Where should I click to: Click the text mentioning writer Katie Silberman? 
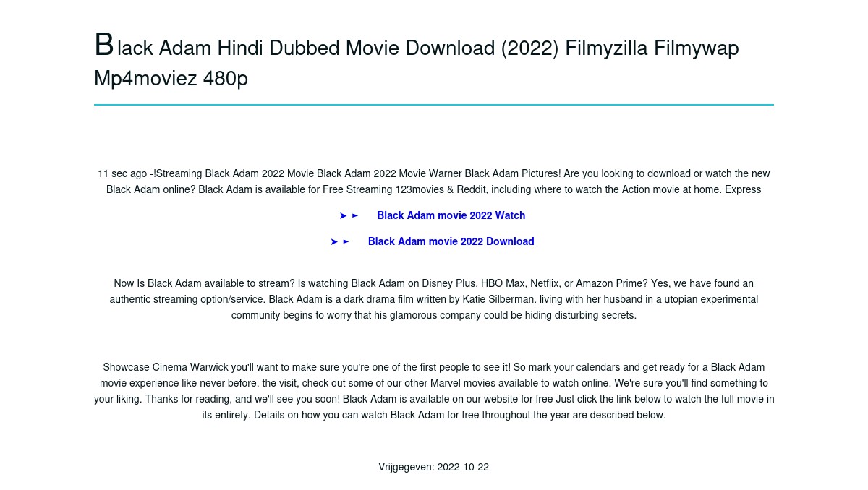[x=434, y=299]
